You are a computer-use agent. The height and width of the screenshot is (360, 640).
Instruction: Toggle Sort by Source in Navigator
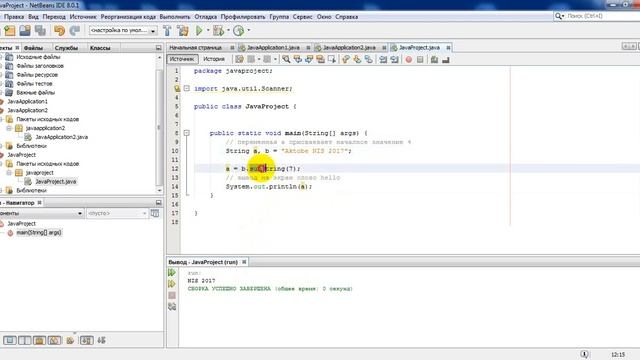[101, 340]
